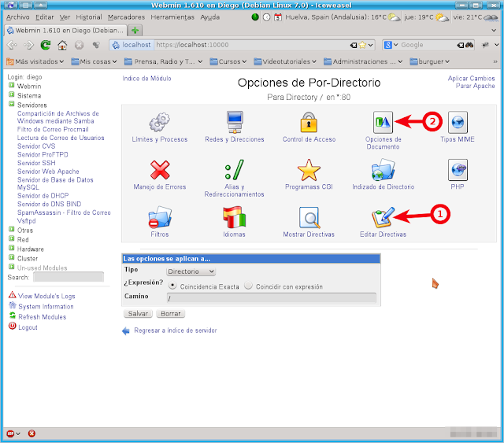Open the Manejo de Errores red X icon
Image resolution: width=504 pixels, height=443 pixels.
[x=160, y=170]
